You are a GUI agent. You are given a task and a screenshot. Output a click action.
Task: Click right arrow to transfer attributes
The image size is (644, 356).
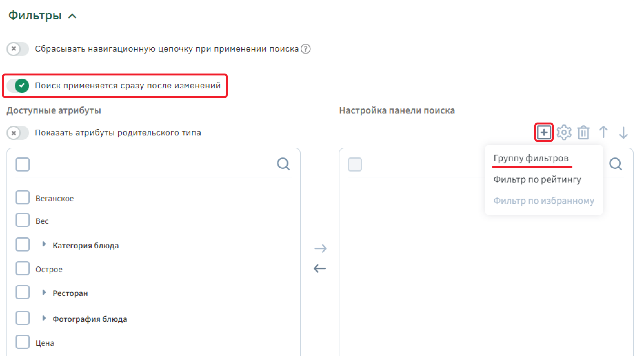[320, 248]
